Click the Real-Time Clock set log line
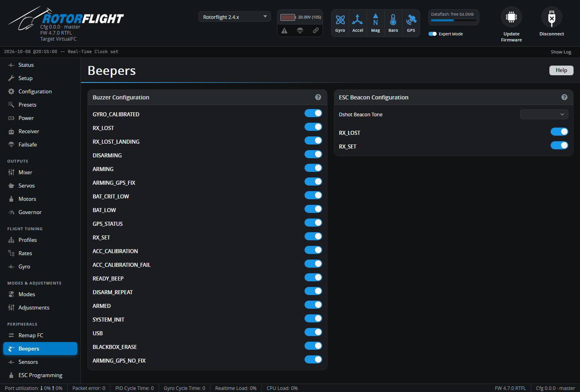This screenshot has width=580, height=392. point(61,52)
